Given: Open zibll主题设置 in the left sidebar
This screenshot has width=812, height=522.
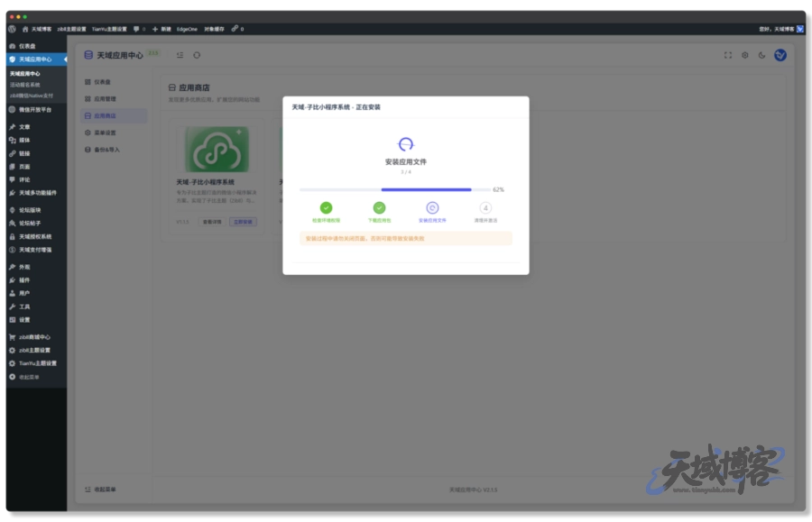Looking at the screenshot, I should (x=36, y=350).
